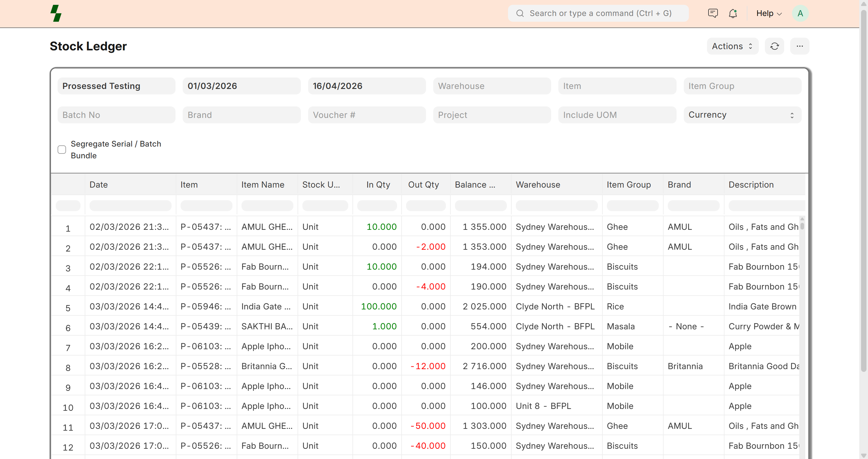Viewport: 868px width, 459px height.
Task: Click the search magnifier icon
Action: (520, 14)
